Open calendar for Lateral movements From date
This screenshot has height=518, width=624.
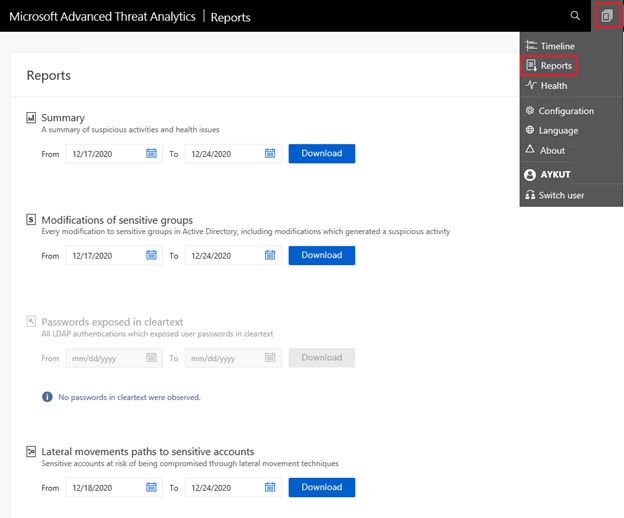(x=152, y=488)
